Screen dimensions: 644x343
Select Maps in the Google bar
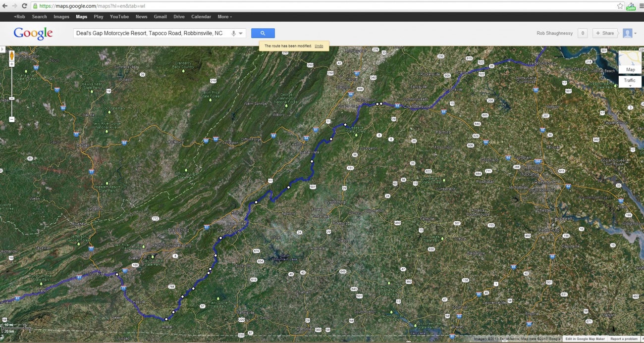click(81, 17)
